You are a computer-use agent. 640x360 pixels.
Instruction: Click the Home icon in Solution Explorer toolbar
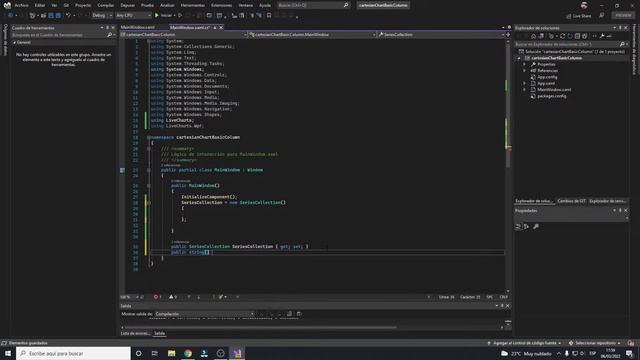point(533,36)
